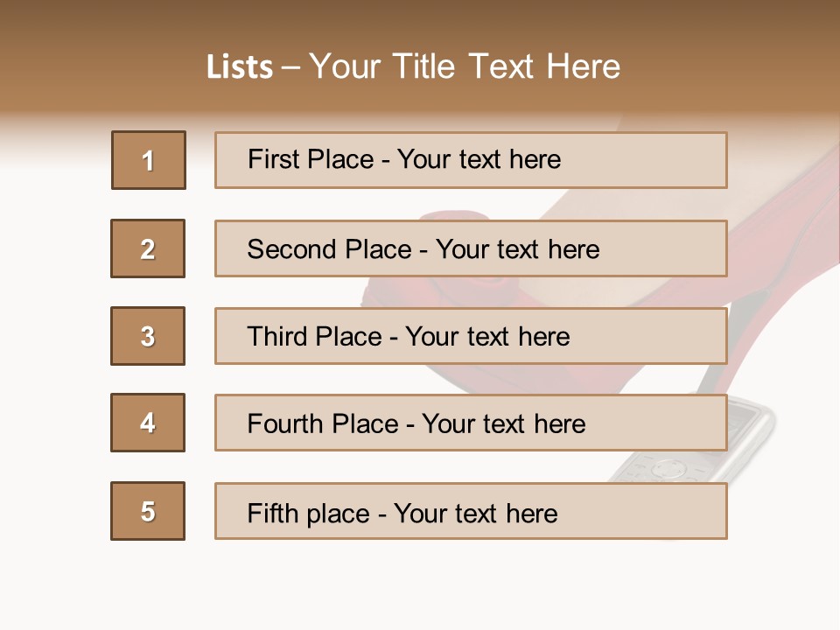
Task: Select the "Your Title Text Here" title text
Action: pos(465,67)
